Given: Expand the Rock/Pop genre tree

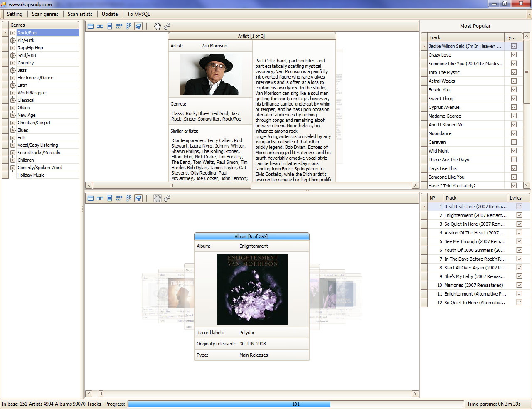Looking at the screenshot, I should click(x=13, y=33).
